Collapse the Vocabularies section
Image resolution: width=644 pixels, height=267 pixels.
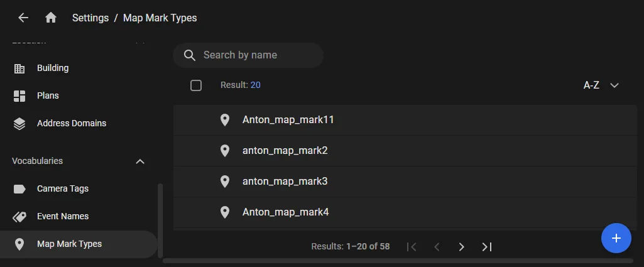140,161
